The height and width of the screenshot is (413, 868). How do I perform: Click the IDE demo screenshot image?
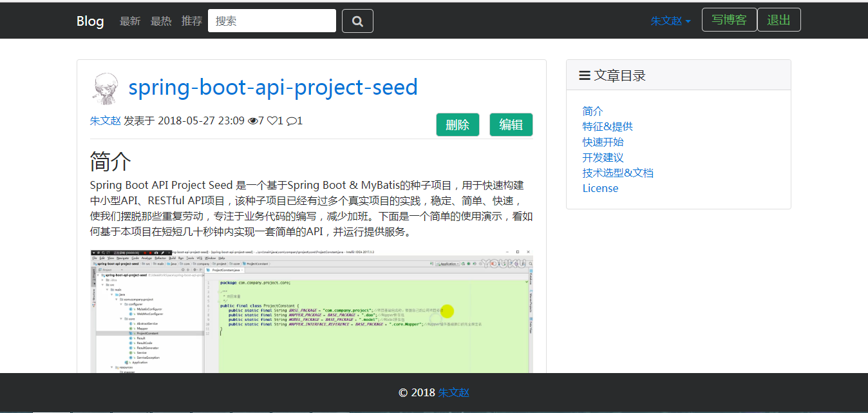312,311
